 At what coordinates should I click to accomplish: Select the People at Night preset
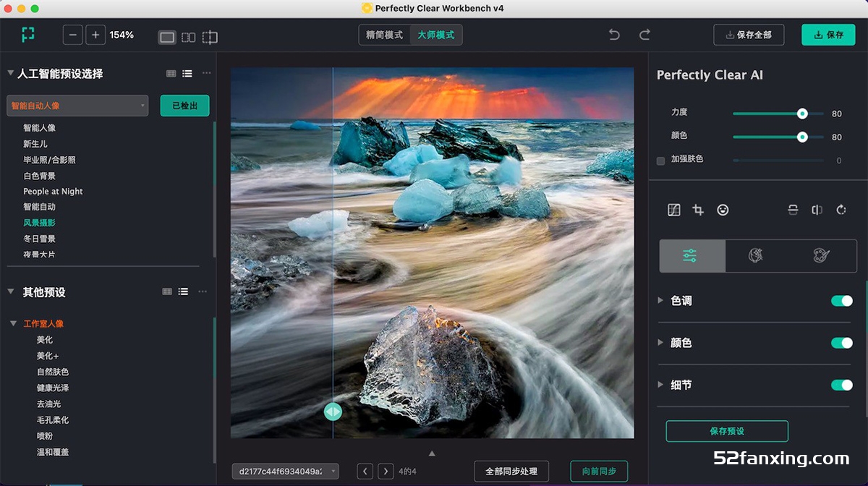pos(53,192)
